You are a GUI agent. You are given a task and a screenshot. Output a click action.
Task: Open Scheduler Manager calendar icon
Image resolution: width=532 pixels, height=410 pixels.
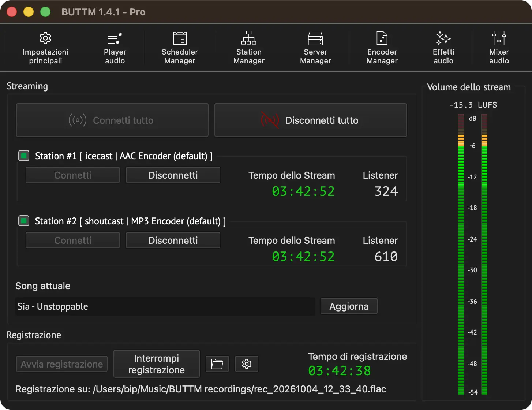pyautogui.click(x=180, y=38)
